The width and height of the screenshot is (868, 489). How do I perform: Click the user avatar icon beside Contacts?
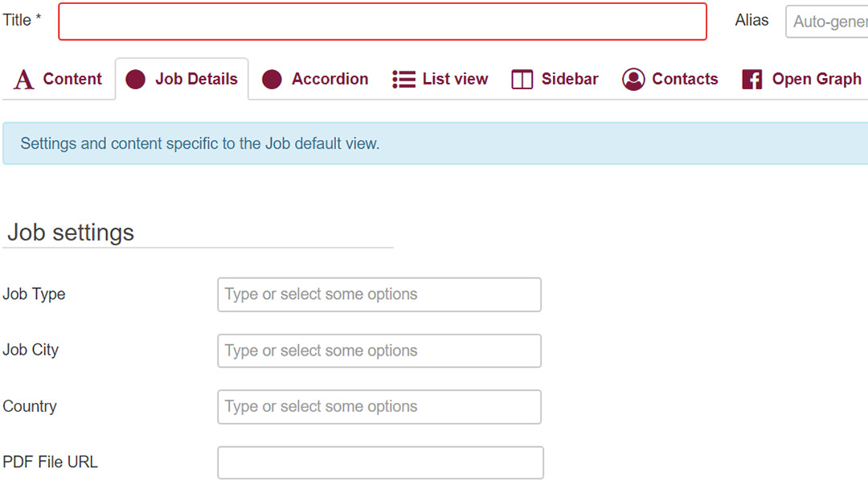(633, 80)
